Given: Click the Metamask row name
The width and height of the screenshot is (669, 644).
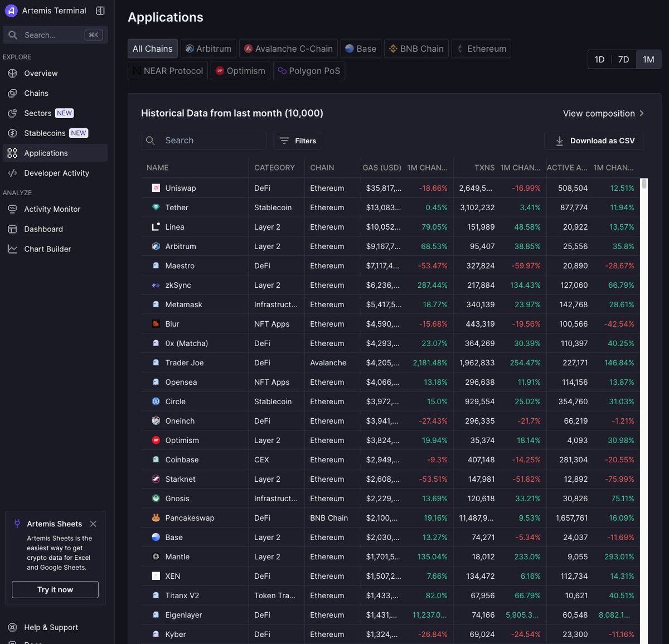Looking at the screenshot, I should tap(183, 304).
